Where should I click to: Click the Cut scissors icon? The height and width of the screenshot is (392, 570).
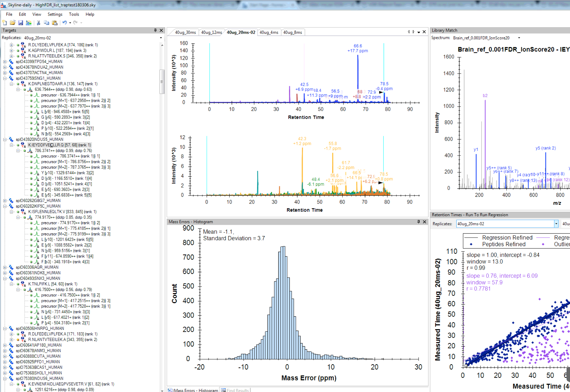click(39, 23)
